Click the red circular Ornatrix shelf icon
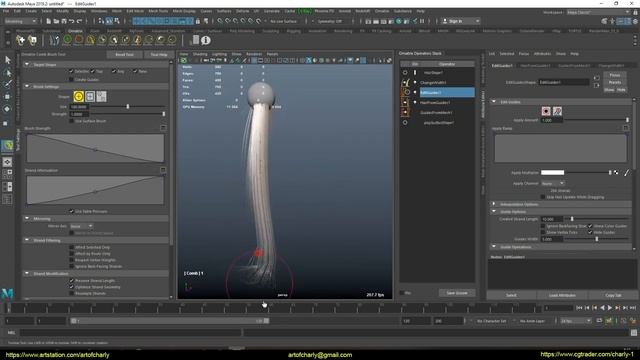The width and height of the screenshot is (640, 360). [x=79, y=40]
